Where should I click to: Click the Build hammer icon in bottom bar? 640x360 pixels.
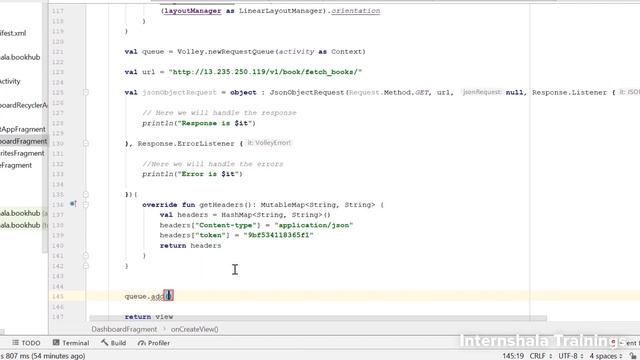pyautogui.click(x=104, y=342)
